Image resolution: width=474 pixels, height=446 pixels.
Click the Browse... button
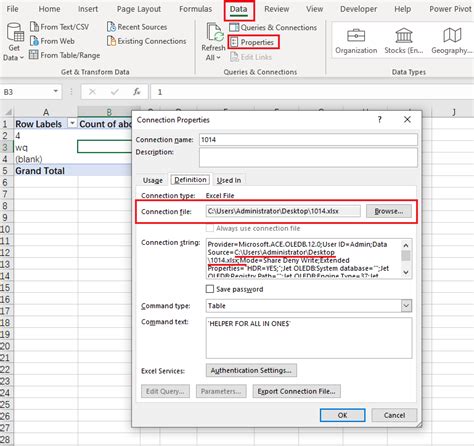(x=389, y=211)
